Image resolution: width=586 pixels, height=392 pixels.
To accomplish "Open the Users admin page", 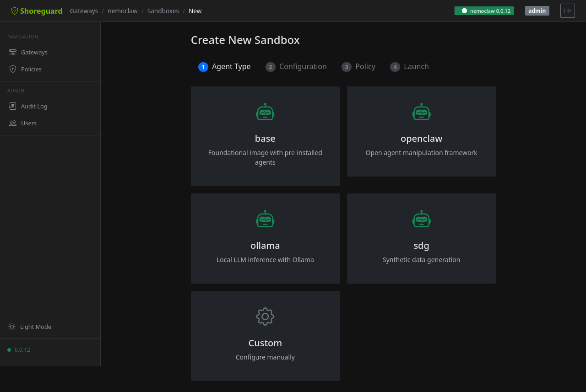I will pos(28,123).
